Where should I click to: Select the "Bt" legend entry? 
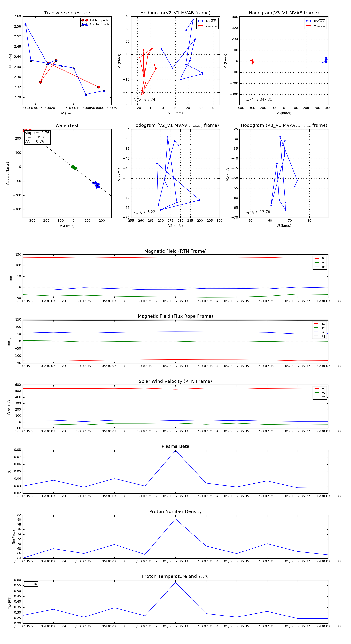(320, 262)
